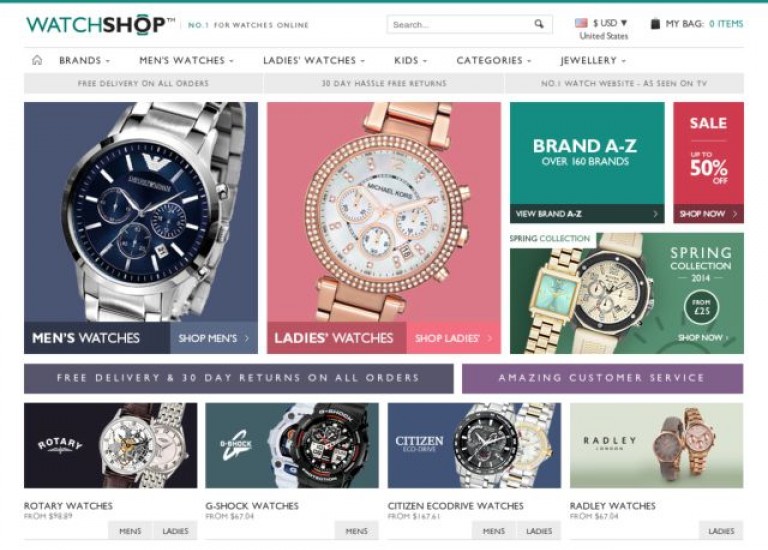Click View Brand A-Z link

[x=587, y=214]
